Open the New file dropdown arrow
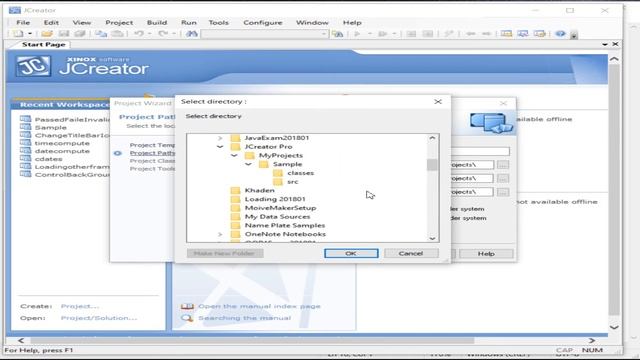Screen dimensions: 640x360 [x=30, y=34]
